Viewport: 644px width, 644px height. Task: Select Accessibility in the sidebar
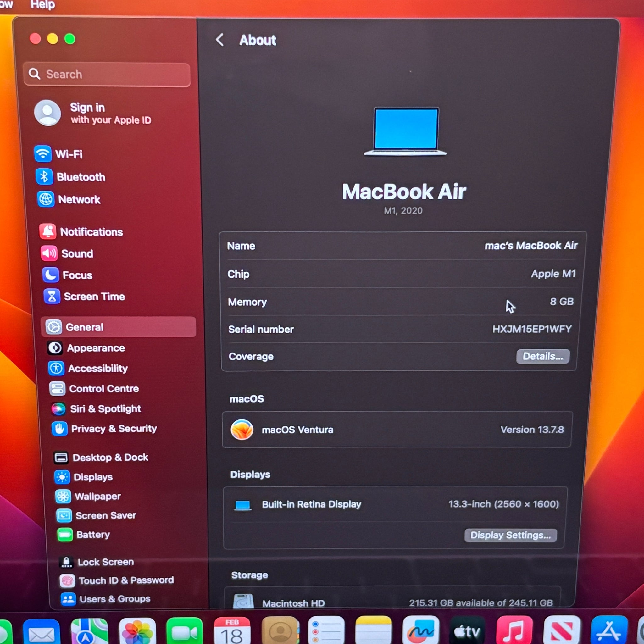coord(98,368)
